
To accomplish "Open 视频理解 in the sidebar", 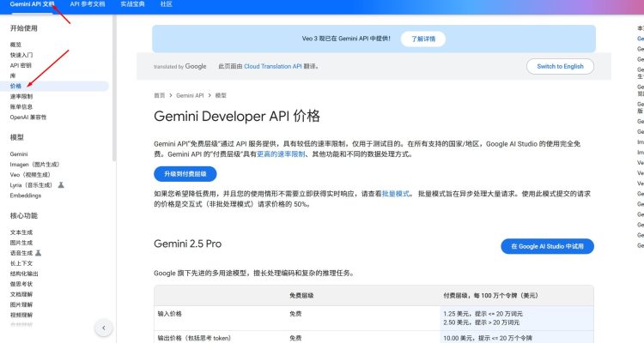I will pyautogui.click(x=21, y=315).
